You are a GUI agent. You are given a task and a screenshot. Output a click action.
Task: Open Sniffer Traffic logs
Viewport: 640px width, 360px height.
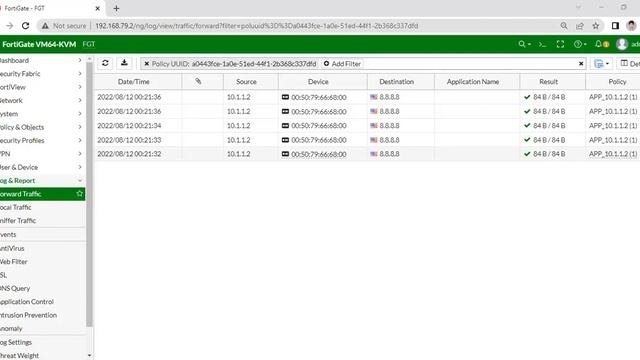42,220
